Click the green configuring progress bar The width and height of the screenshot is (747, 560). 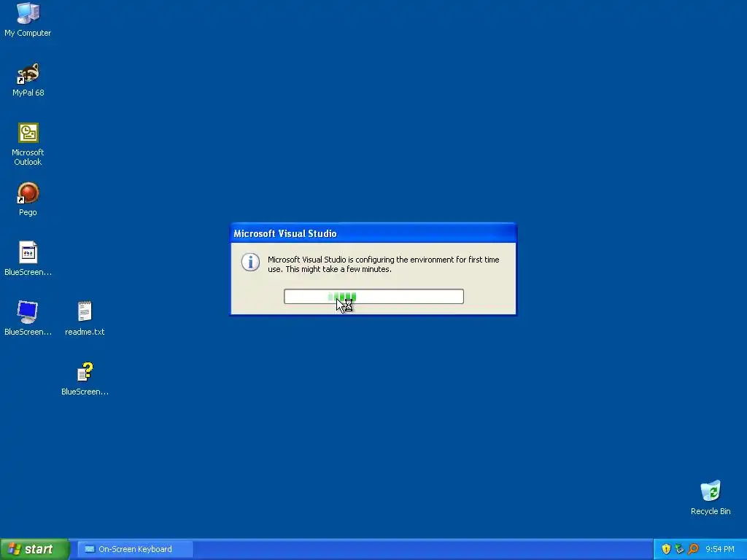click(373, 296)
